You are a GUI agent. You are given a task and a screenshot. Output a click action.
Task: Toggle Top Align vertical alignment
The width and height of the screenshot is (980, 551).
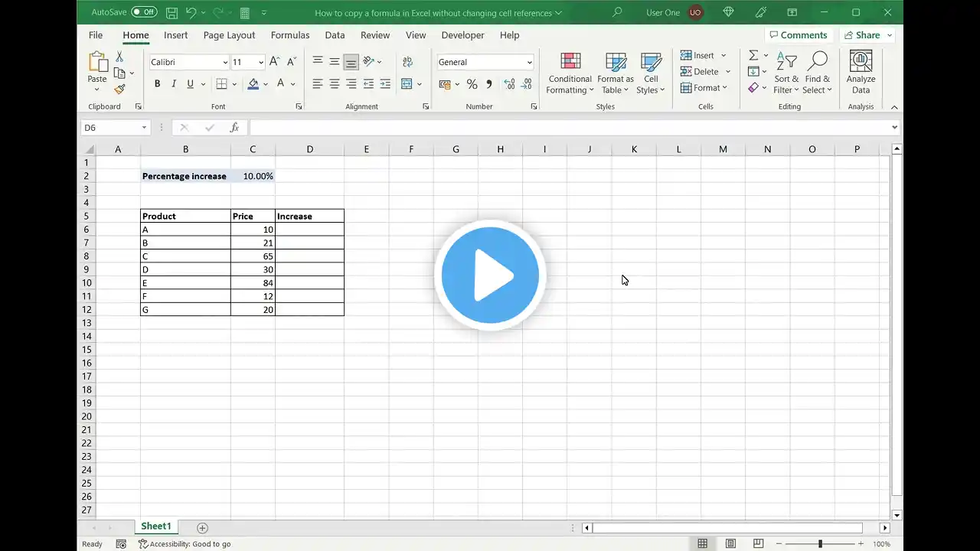pyautogui.click(x=317, y=62)
